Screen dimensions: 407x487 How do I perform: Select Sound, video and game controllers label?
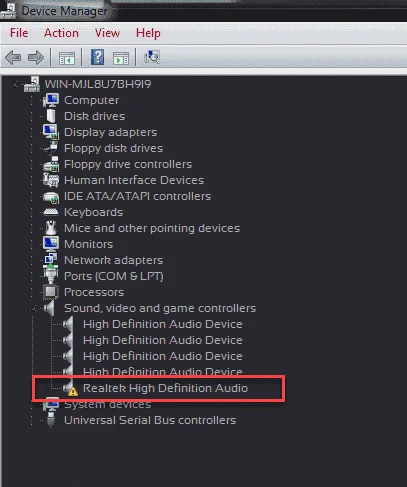tap(160, 308)
